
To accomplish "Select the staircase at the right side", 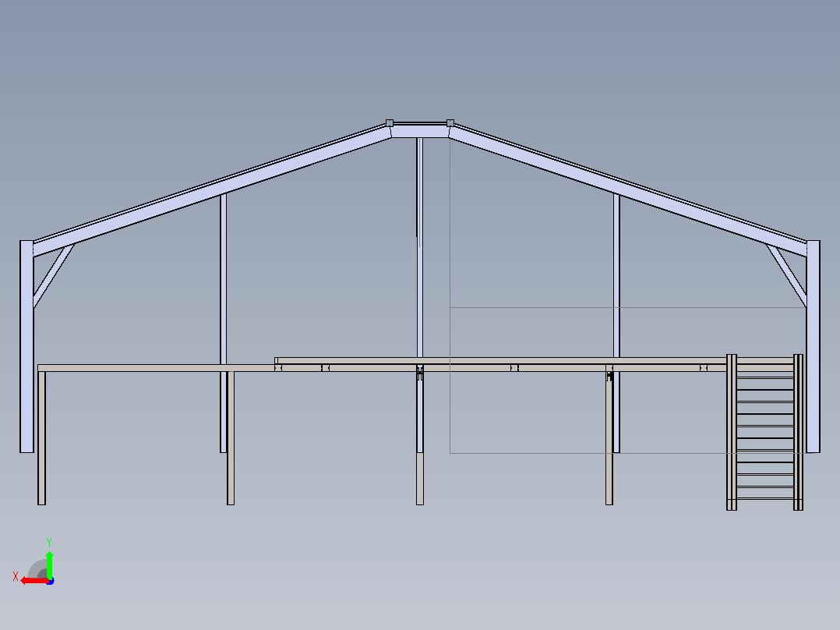I will 764,432.
